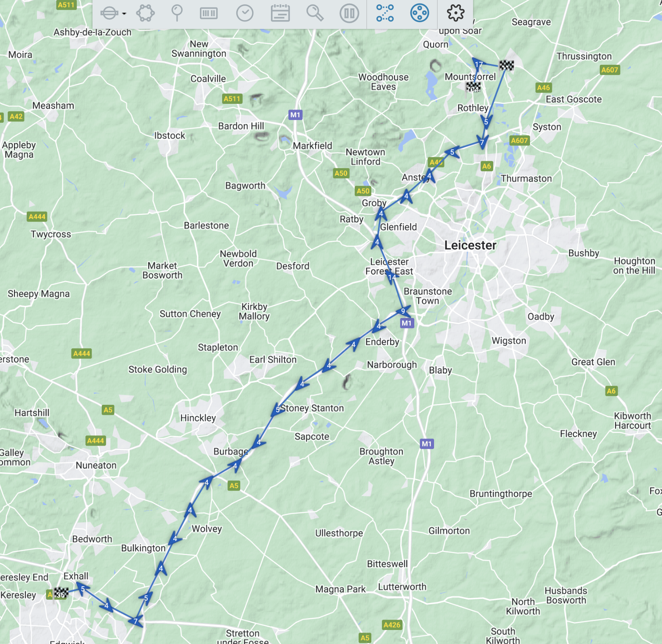
Task: Select the finish flag near Seagrave
Action: click(506, 66)
